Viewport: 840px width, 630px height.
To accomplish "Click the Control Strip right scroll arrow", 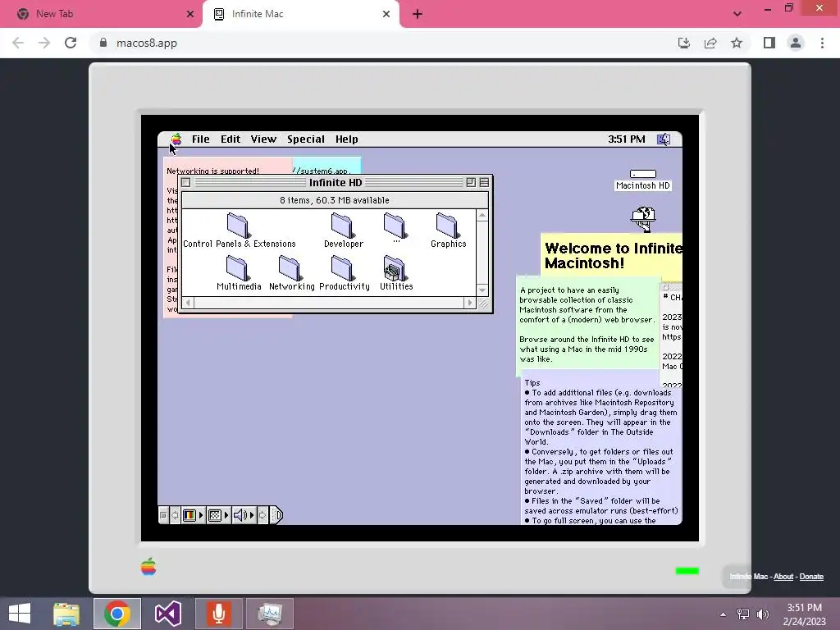I will click(262, 515).
